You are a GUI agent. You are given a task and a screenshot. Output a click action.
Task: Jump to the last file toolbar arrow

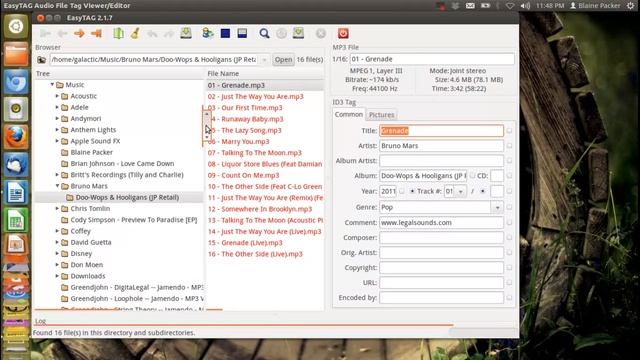point(96,33)
